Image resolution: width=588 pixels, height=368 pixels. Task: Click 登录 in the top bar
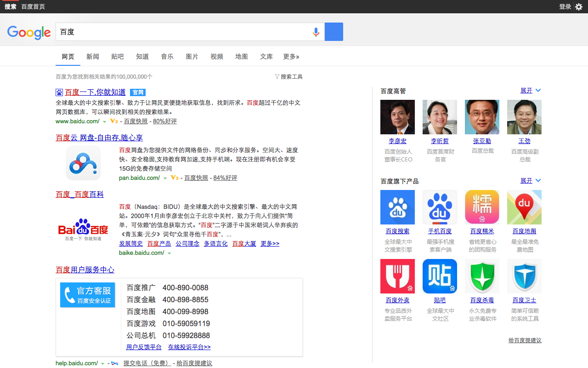tap(565, 6)
